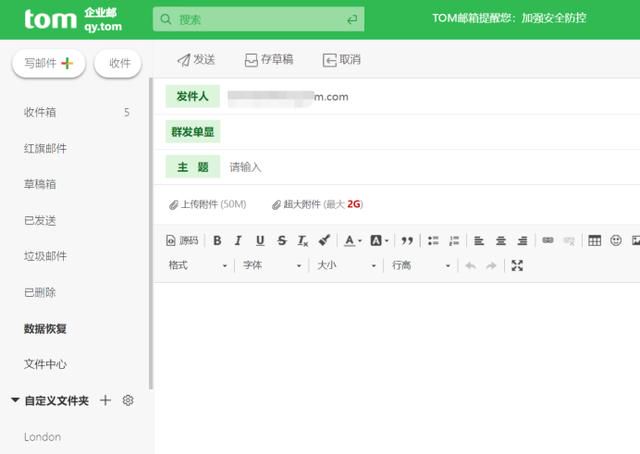Open 文件中心 file center
This screenshot has height=454, width=640.
[x=45, y=364]
